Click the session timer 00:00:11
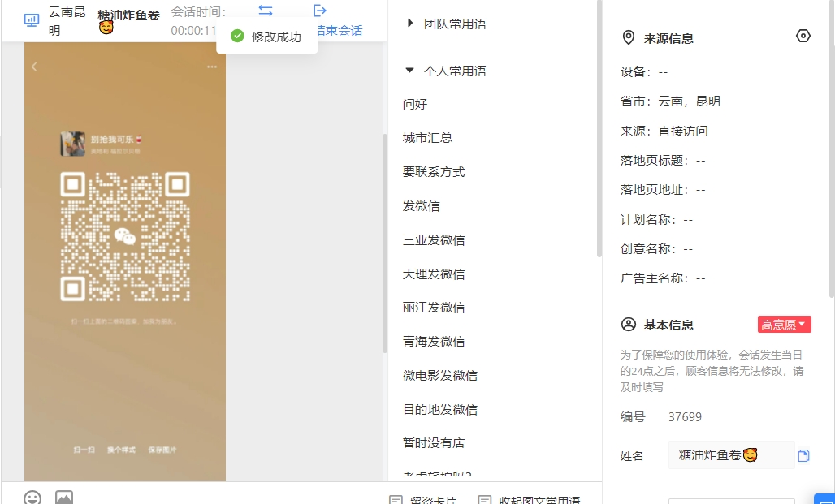The width and height of the screenshot is (835, 504). pos(194,30)
